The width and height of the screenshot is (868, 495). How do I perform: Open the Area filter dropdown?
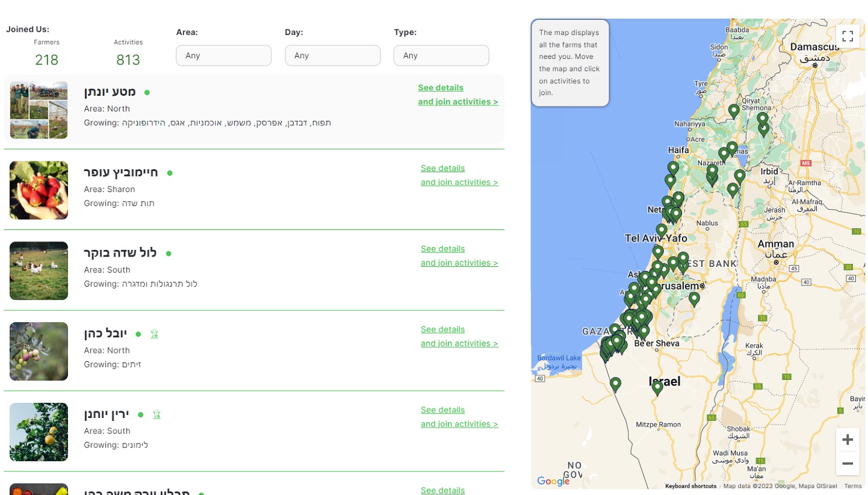click(x=223, y=55)
